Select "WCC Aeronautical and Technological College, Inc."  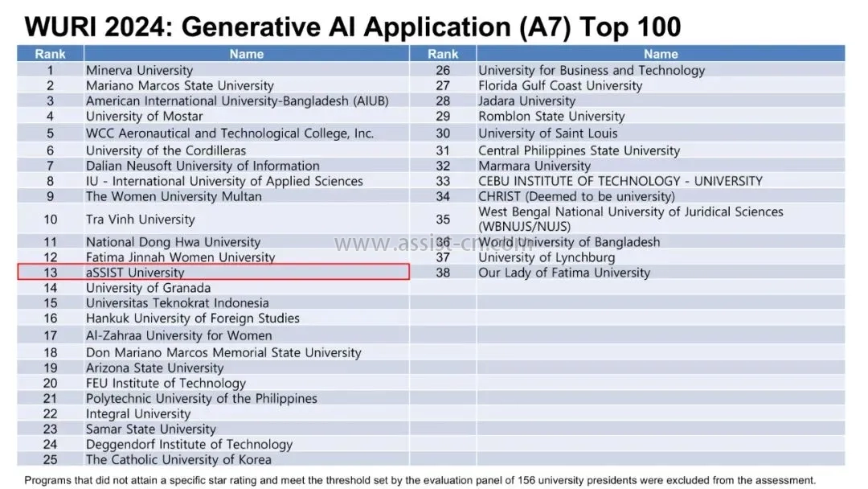point(230,134)
